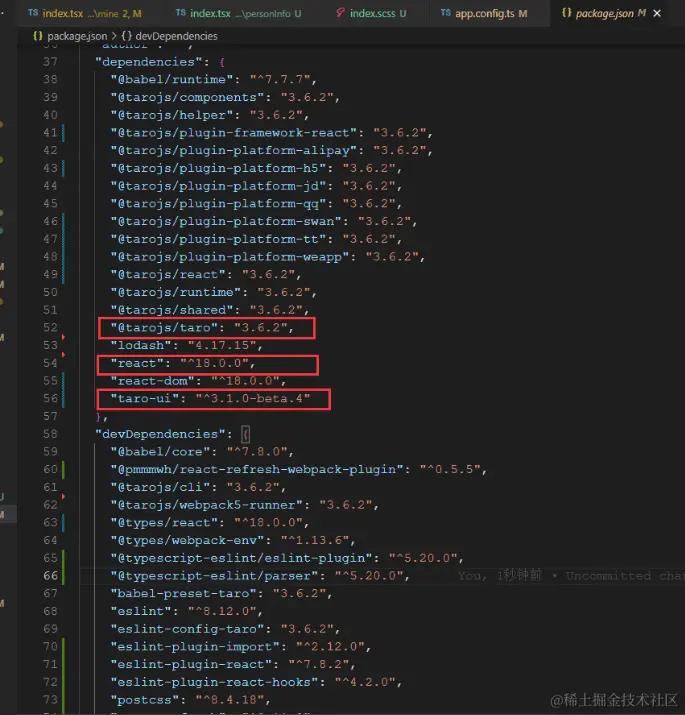The image size is (685, 715).
Task: Click line number 37
Action: [x=50, y=62]
